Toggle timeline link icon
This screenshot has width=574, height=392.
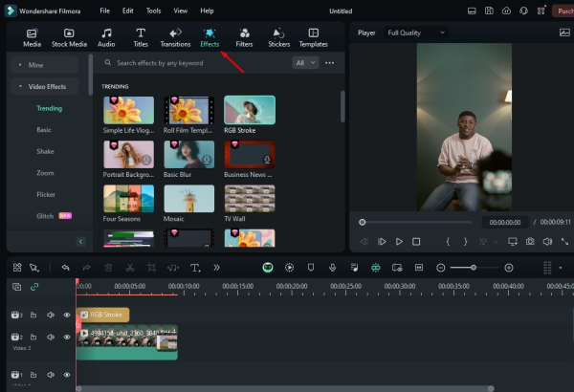coord(35,287)
